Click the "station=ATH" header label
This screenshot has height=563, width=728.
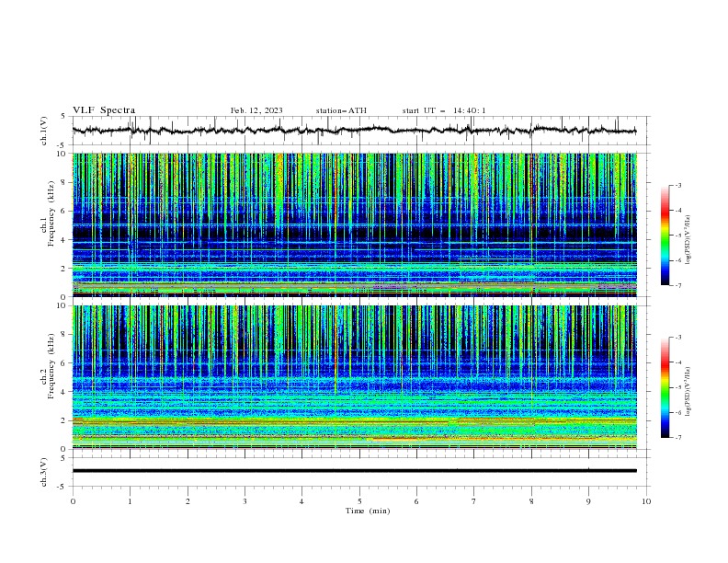341,110
